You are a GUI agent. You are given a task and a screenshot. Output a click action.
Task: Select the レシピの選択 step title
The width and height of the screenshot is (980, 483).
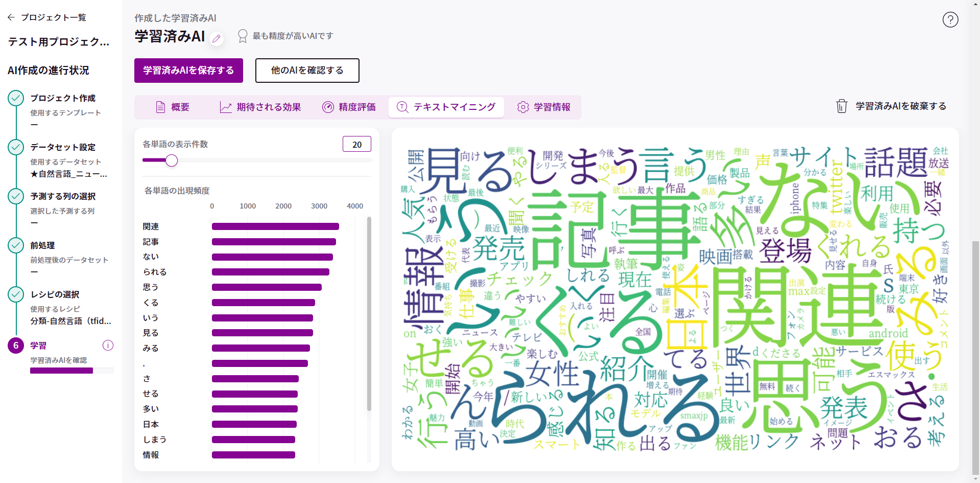click(x=55, y=294)
